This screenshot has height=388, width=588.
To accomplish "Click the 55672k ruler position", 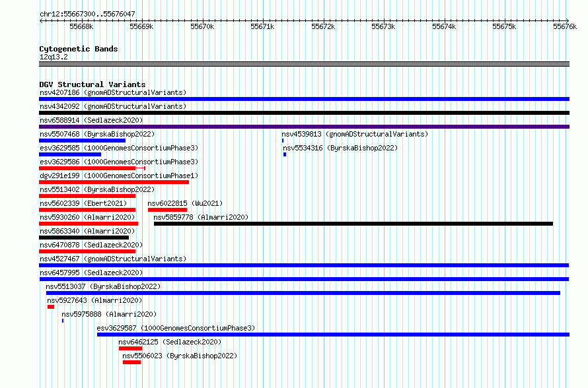I will 323,26.
